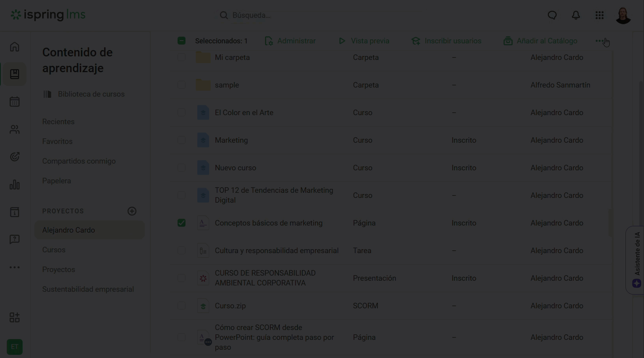Go to Papelera in the left menu
The width and height of the screenshot is (644, 358).
(x=56, y=181)
